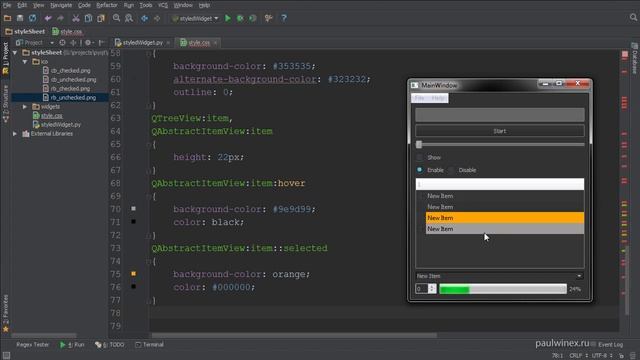Image resolution: width=640 pixels, height=360 pixels.
Task: Click the Start button in MainWindow
Action: 500,131
